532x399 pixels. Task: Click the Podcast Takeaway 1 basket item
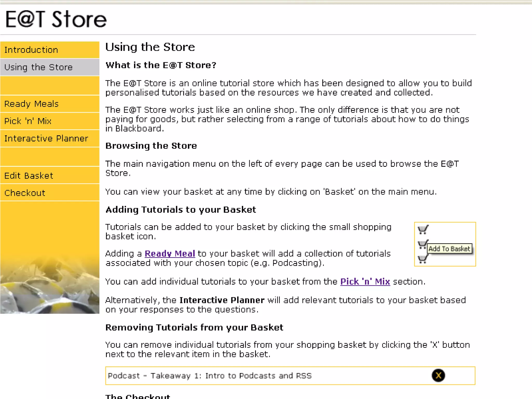coord(210,376)
